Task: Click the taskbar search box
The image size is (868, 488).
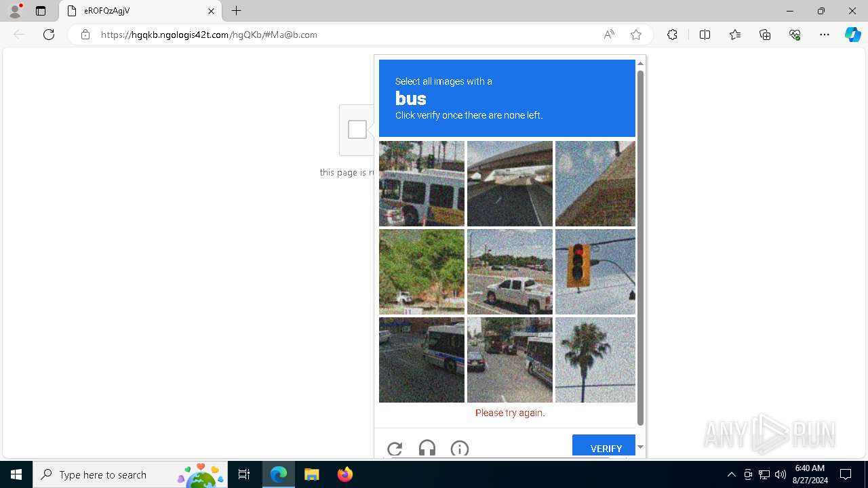Action: 130,474
